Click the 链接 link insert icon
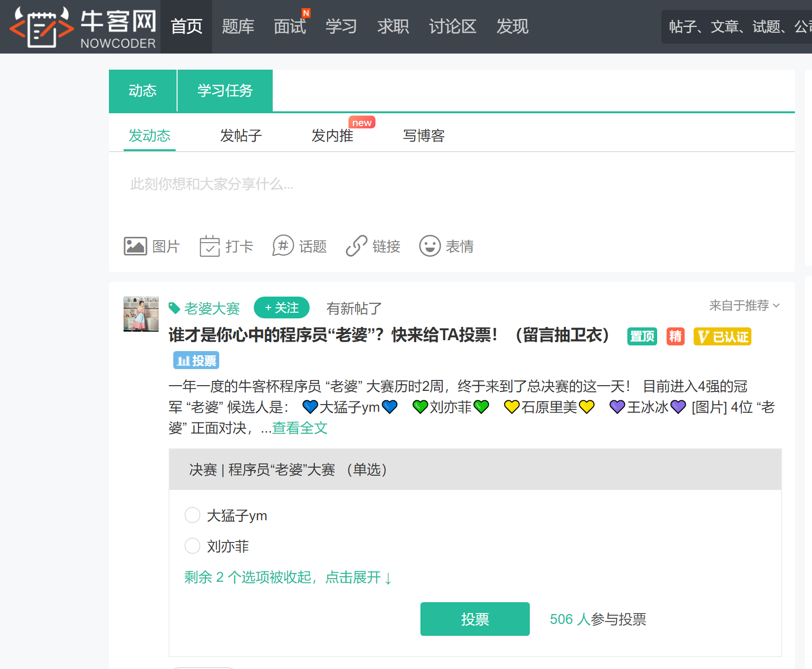 tap(356, 246)
